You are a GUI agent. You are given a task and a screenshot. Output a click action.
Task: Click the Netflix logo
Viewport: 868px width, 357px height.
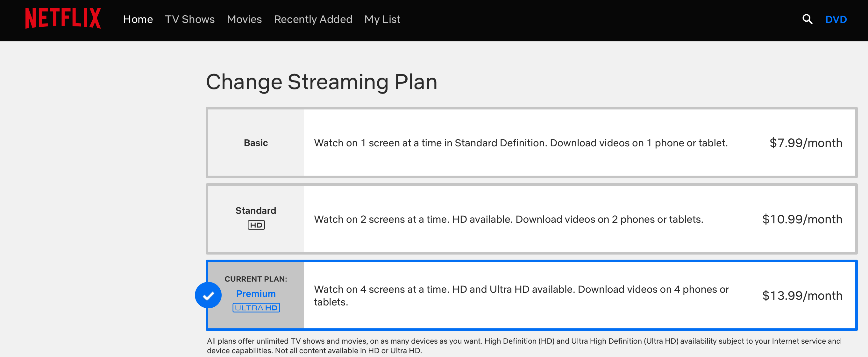point(63,19)
